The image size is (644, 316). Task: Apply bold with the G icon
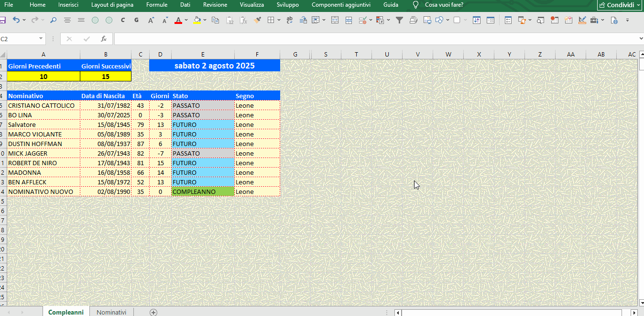pos(137,20)
